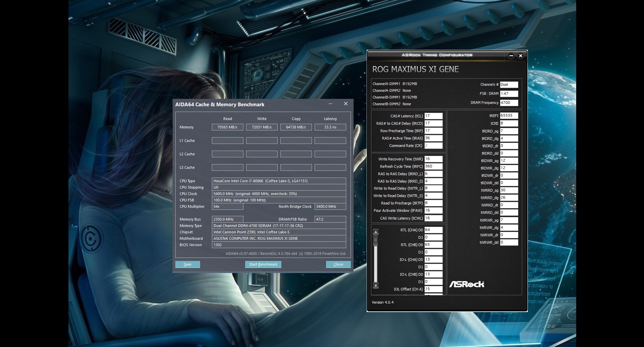
Task: Click the CPU Clock 5400.0 MHz field
Action: point(279,194)
